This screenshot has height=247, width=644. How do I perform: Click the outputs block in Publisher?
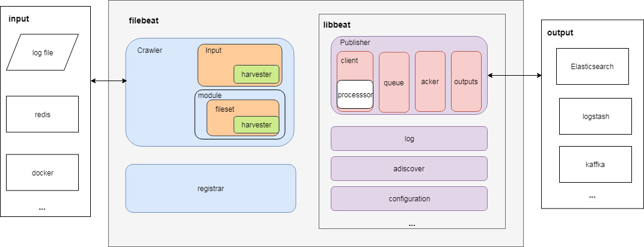[466, 81]
